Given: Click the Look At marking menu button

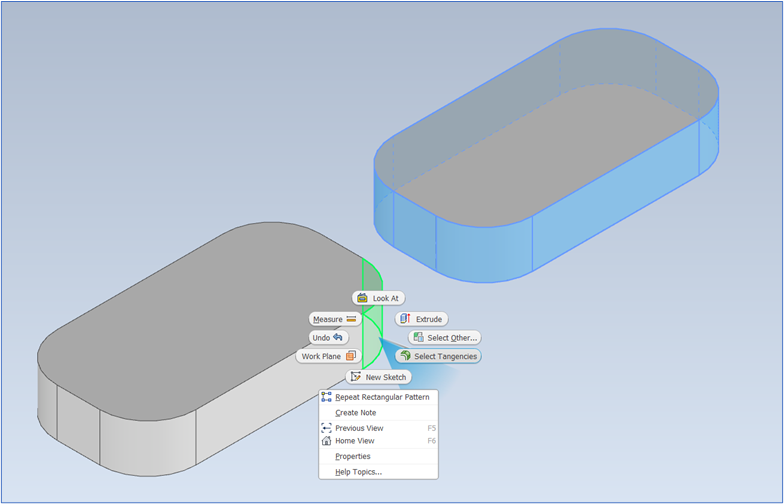Looking at the screenshot, I should pos(378,298).
